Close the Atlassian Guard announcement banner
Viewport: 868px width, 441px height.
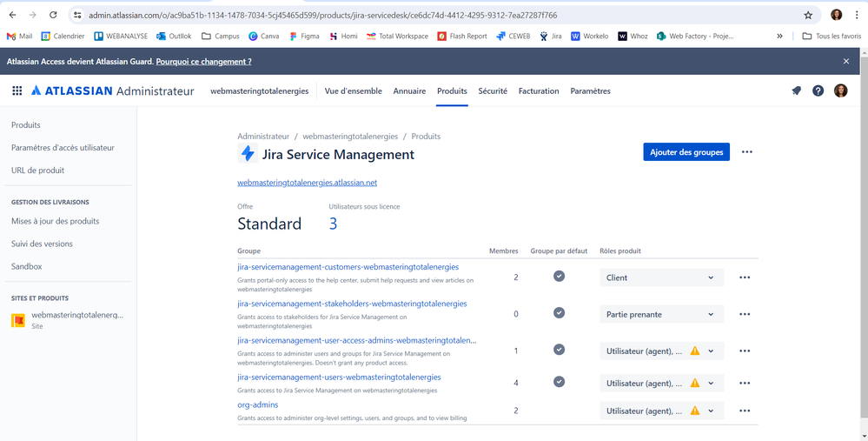point(846,62)
